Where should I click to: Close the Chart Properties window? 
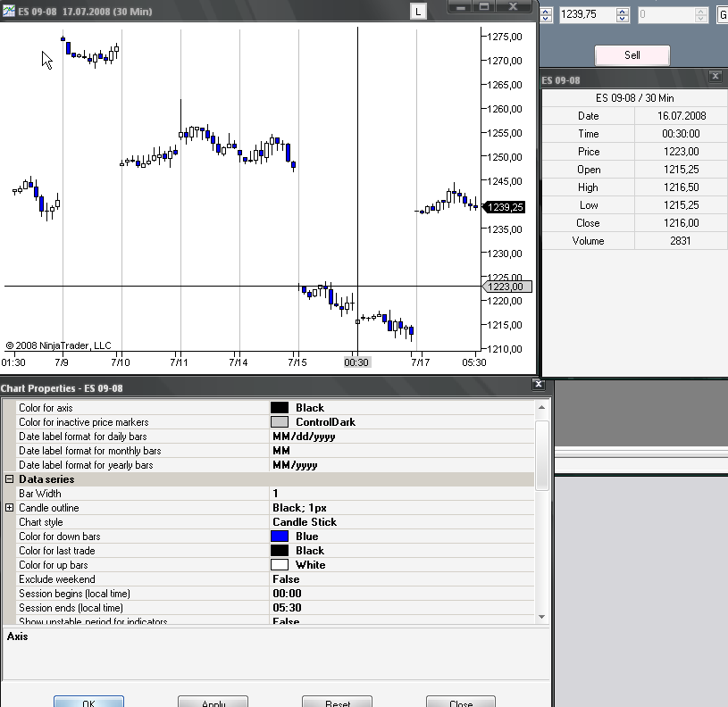[538, 384]
